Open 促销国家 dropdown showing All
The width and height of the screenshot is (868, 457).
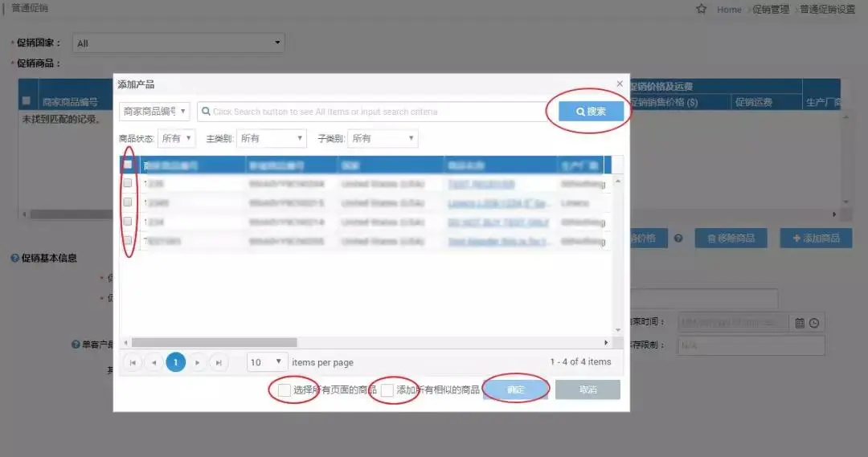[178, 43]
